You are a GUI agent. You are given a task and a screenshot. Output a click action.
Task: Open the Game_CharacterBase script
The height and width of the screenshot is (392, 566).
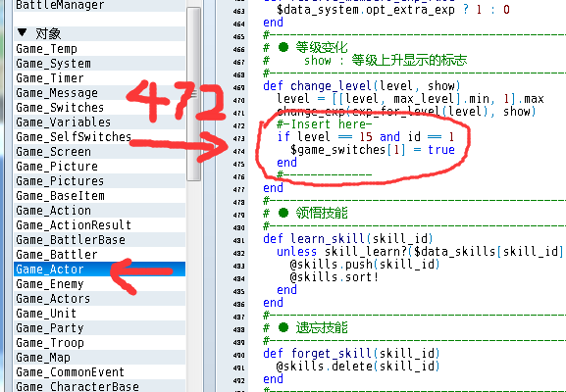[x=99, y=386]
